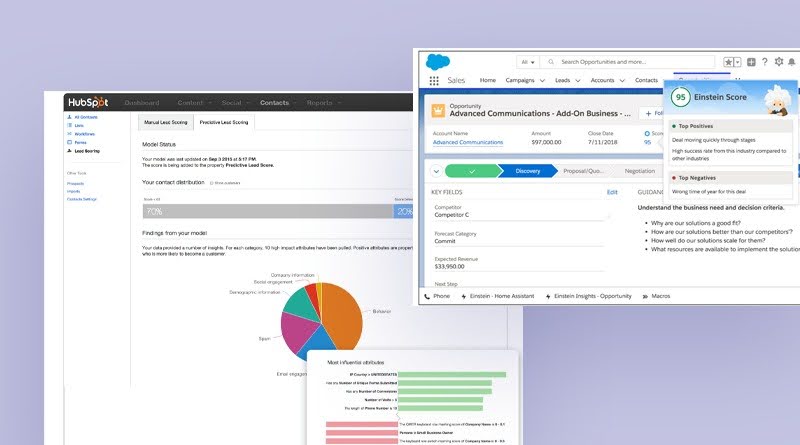
Task: Open the favorites list dropdown arrow
Action: tap(737, 62)
